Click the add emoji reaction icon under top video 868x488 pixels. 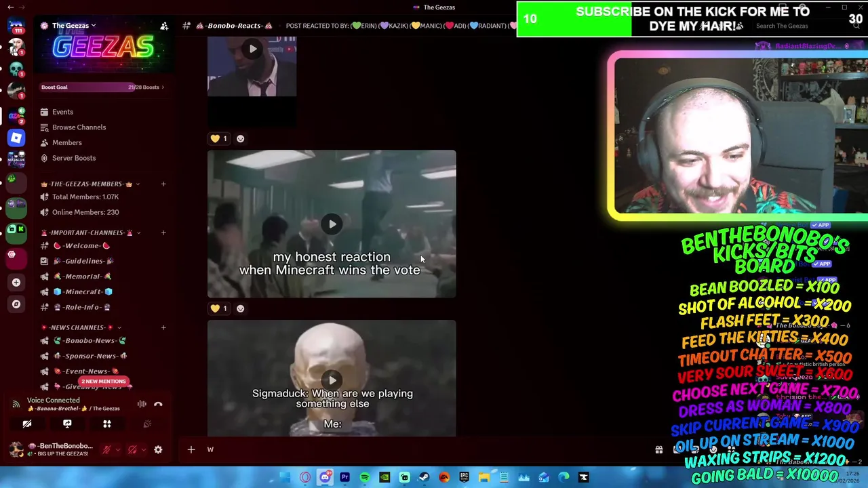coord(240,138)
